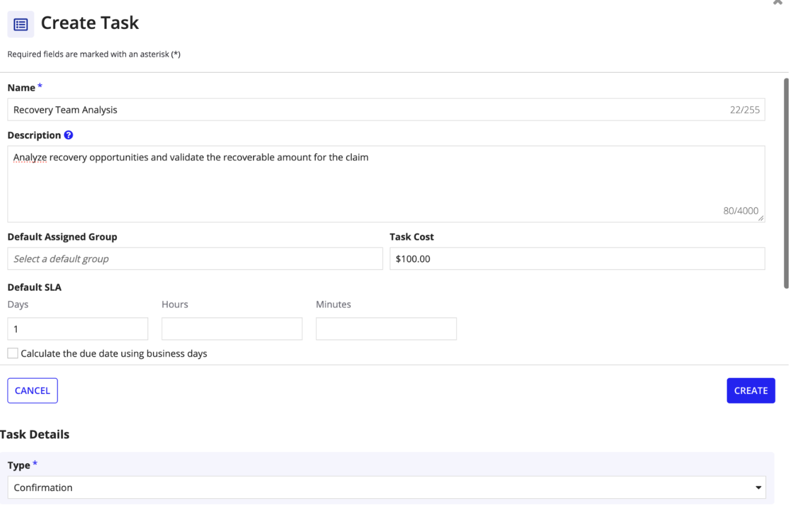Click the SLA Minutes field
This screenshot has width=812, height=505.
coord(386,329)
